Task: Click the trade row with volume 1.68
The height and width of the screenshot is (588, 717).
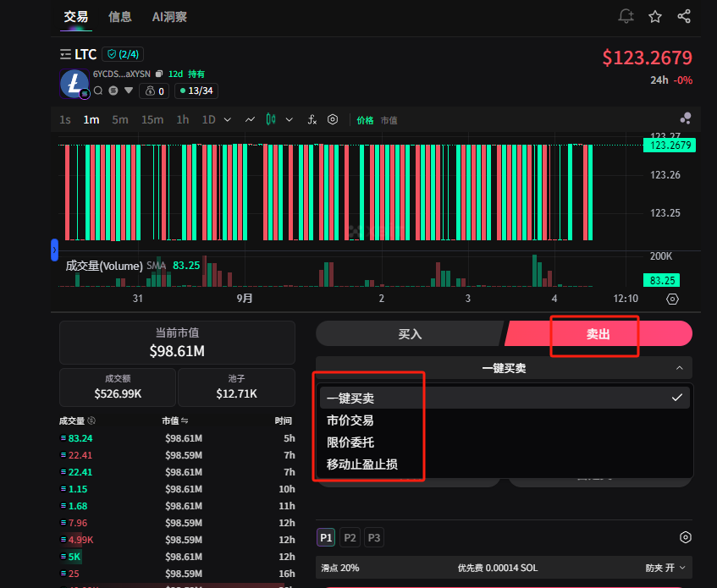Action: 178,506
